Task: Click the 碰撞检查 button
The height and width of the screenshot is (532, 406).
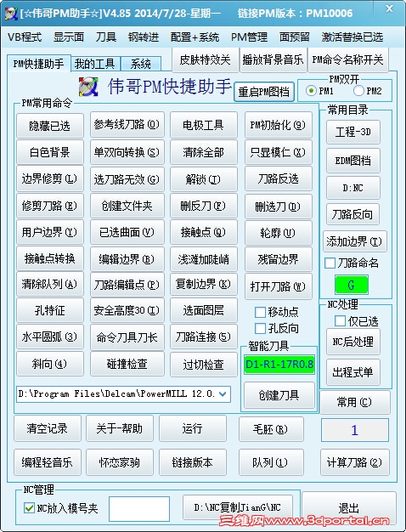Action: tap(127, 364)
